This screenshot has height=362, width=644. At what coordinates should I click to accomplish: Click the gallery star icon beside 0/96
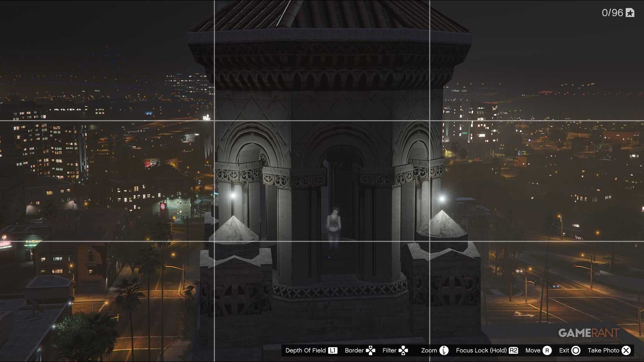630,13
